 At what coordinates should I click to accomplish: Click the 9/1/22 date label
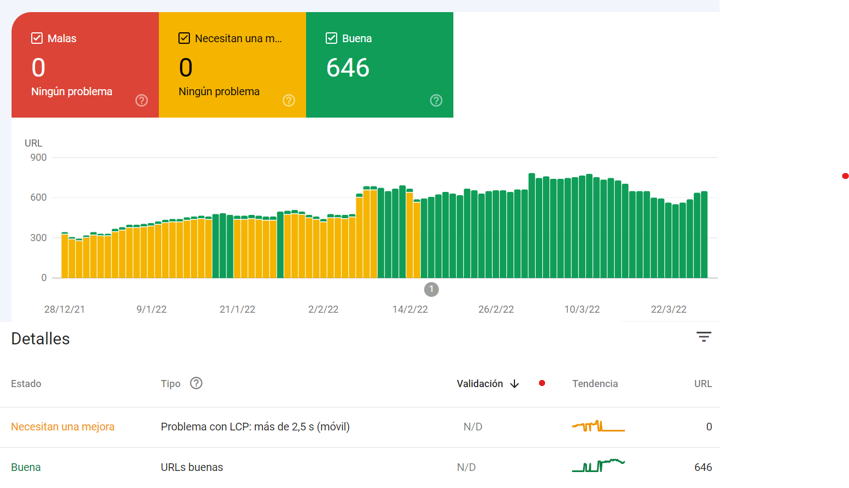pyautogui.click(x=152, y=309)
